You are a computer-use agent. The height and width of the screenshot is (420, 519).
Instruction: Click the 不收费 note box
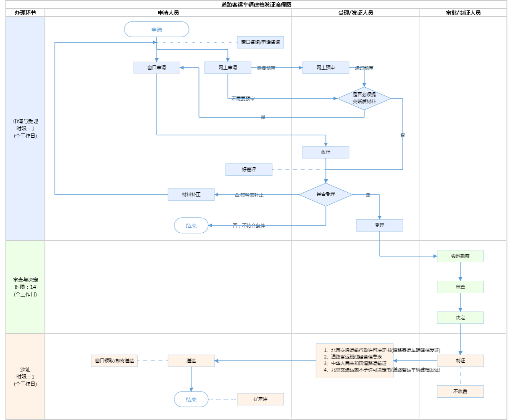point(460,392)
